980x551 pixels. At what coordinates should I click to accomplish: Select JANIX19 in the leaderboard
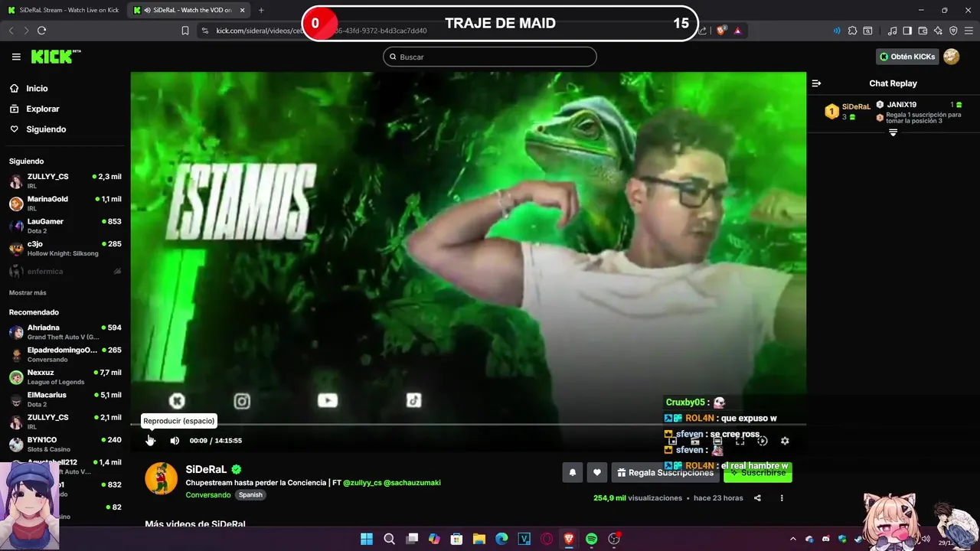(901, 105)
